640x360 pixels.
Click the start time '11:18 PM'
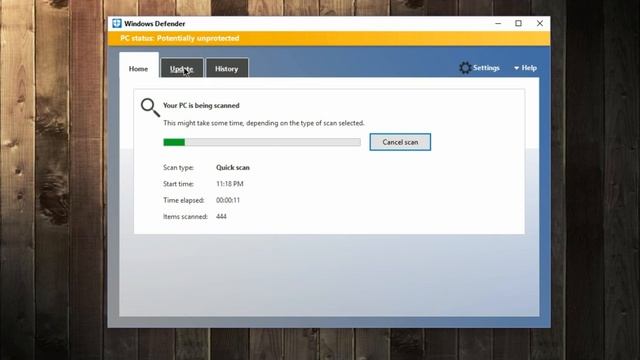tap(230, 184)
